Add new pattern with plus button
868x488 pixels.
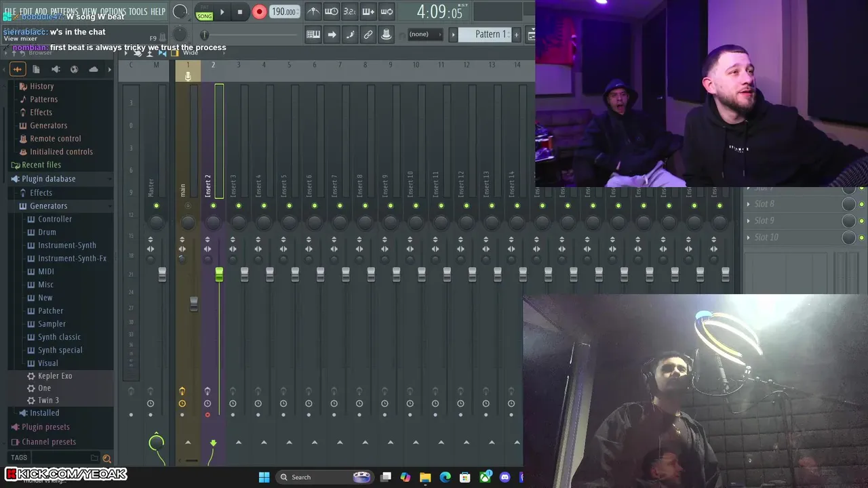point(516,35)
